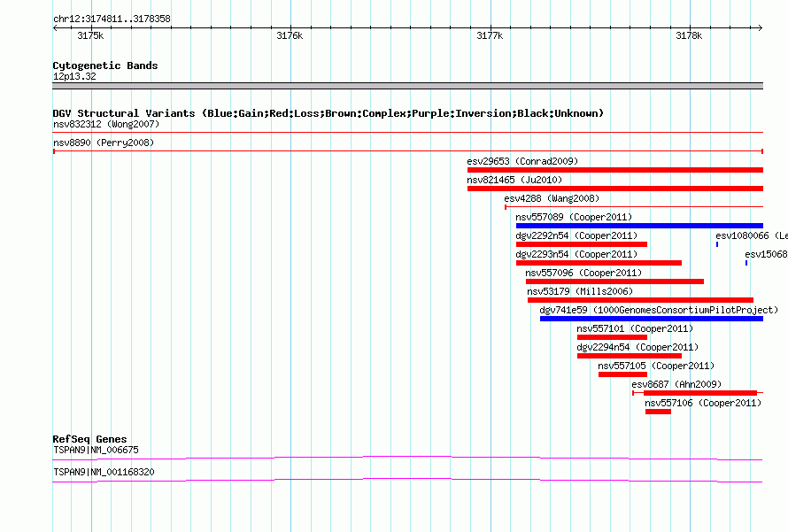This screenshot has height=532, width=788.
Task: Click the nsv557096 (Cooper2011) red bar
Action: [x=614, y=281]
